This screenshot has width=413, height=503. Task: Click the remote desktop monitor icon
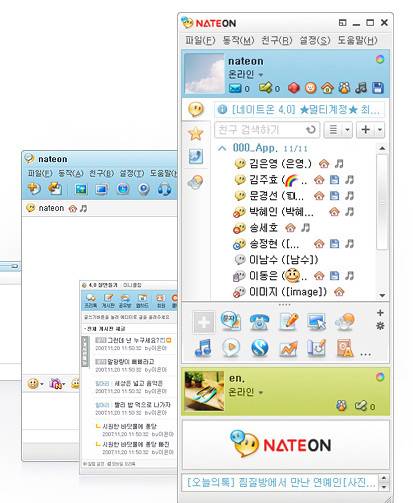(316, 322)
